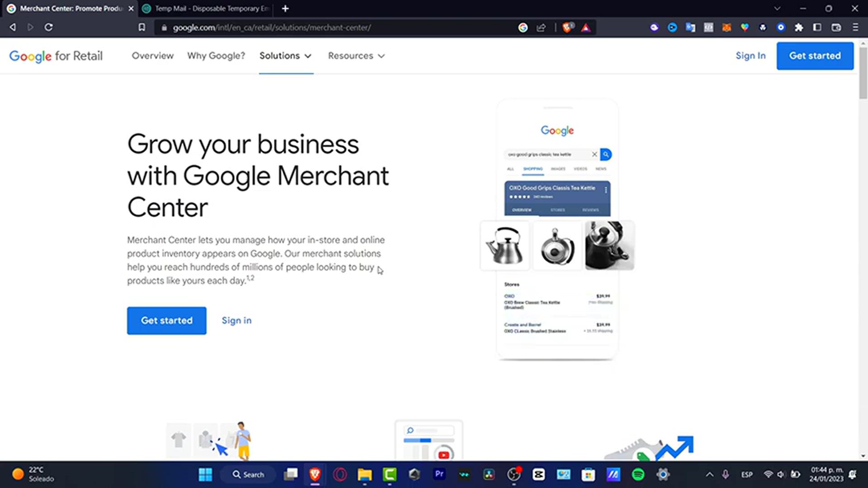This screenshot has height=488, width=868.
Task: Open the notification bell in taskbar corner
Action: [853, 474]
